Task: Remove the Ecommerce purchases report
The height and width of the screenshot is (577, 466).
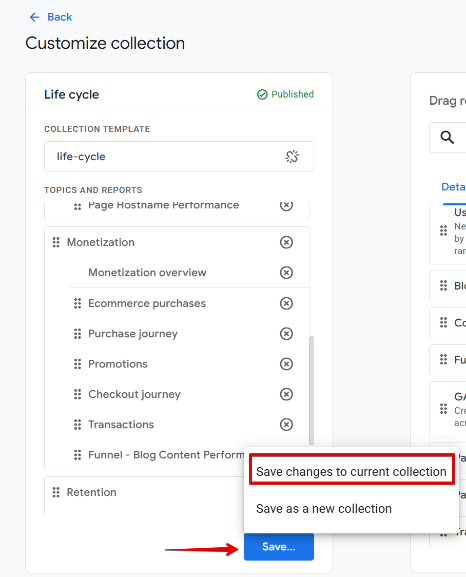Action: coord(286,304)
